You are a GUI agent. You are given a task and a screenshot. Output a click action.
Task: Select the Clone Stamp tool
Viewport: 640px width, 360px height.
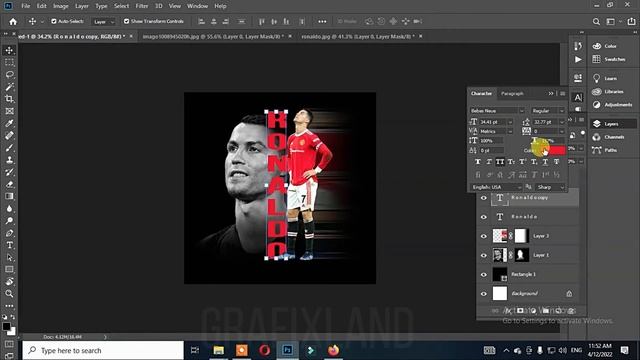click(9, 160)
